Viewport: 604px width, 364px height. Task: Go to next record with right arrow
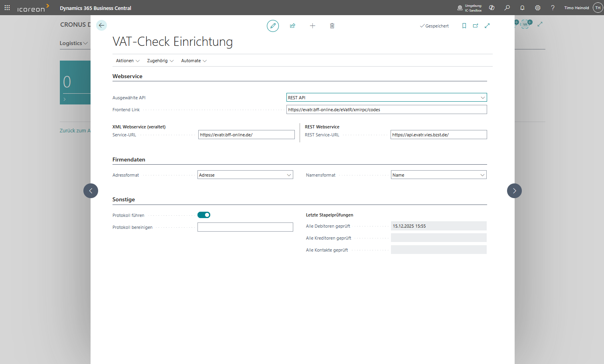click(514, 191)
